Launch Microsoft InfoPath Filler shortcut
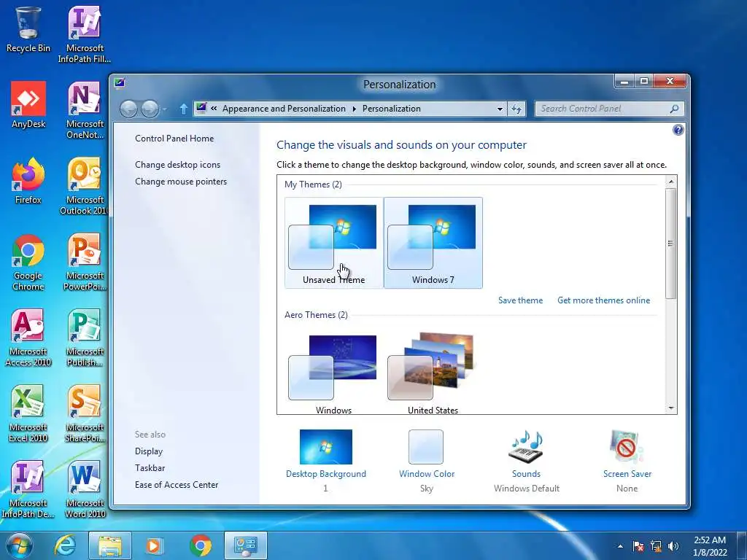The image size is (747, 560). (85, 34)
